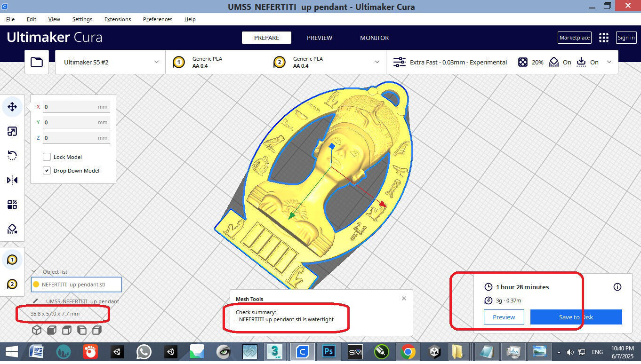Image resolution: width=641 pixels, height=364 pixels.
Task: Click extruder 1 Generic PLA icon
Action: point(178,62)
